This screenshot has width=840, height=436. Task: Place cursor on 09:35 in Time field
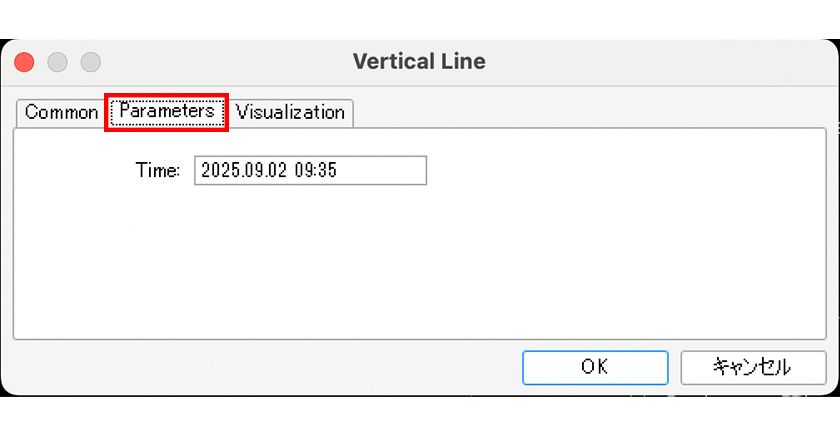click(315, 170)
